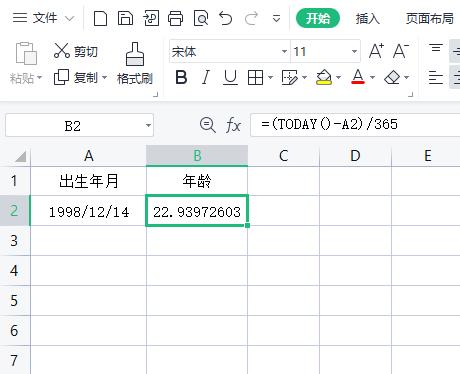Select column B header
The height and width of the screenshot is (374, 460).
pos(197,156)
